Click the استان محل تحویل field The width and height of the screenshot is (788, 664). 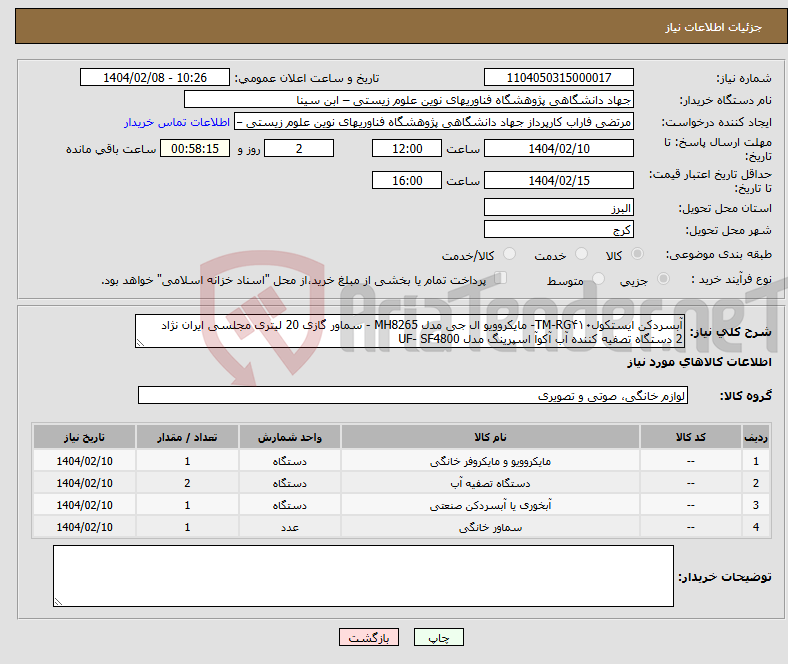click(x=558, y=208)
